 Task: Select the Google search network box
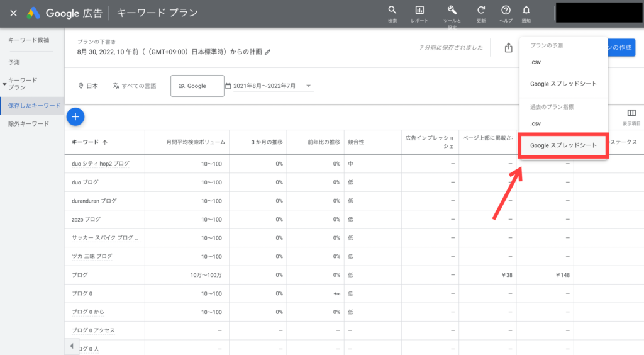[x=197, y=86]
